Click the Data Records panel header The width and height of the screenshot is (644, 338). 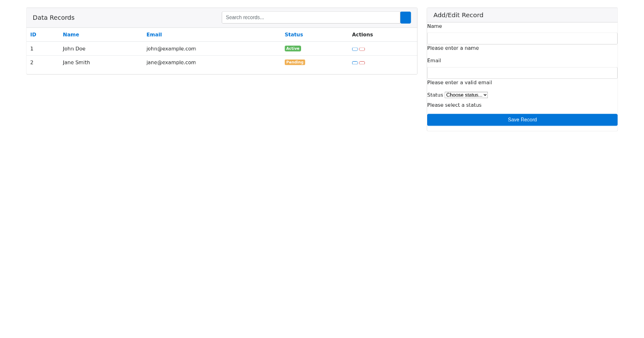[x=53, y=17]
